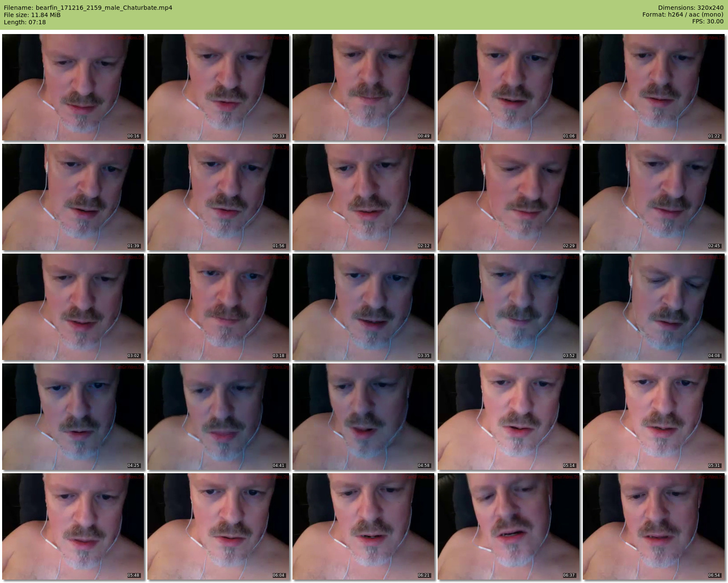Click the Length 07:18 label
Viewport: 728px width, 583px height.
25,22
